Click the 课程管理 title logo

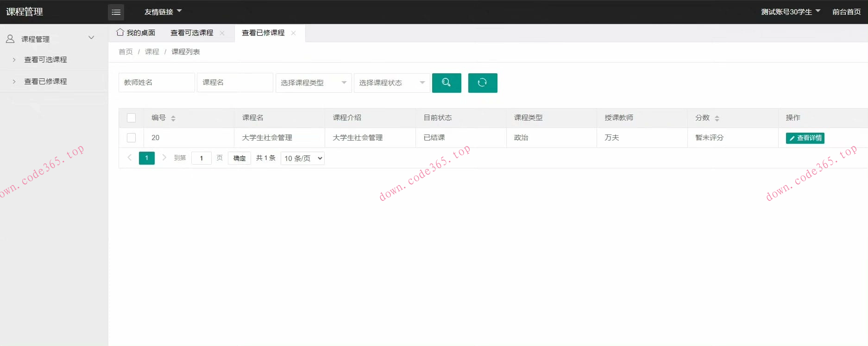point(25,12)
